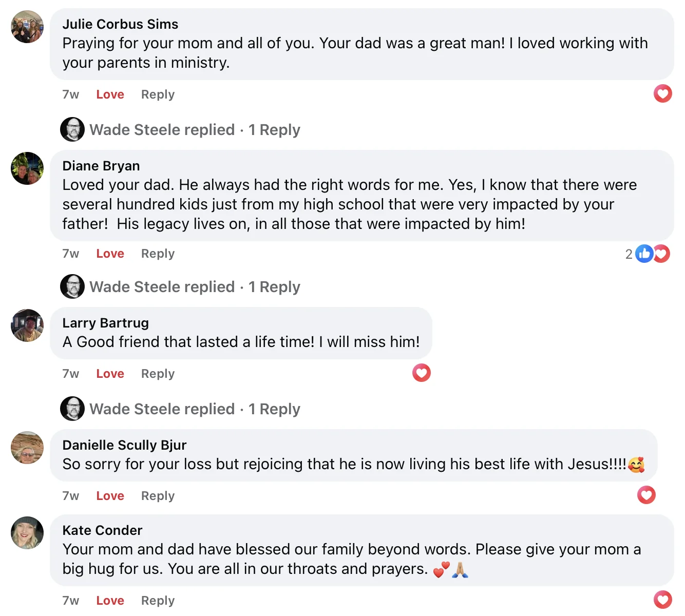Click the heart reaction on Danielle Scully Bjur's comment
This screenshot has height=616, width=685.
point(646,495)
